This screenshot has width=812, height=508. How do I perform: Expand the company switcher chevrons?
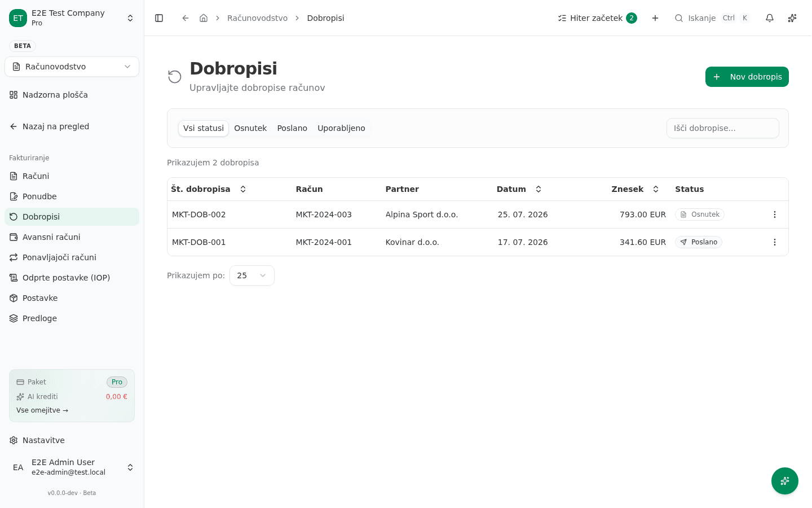coord(130,18)
